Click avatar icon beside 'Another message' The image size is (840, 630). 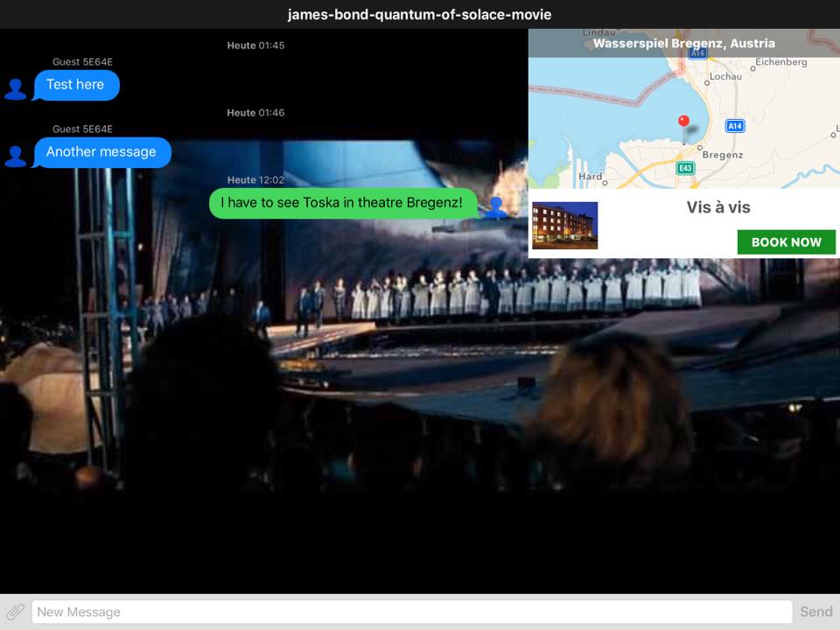(15, 157)
